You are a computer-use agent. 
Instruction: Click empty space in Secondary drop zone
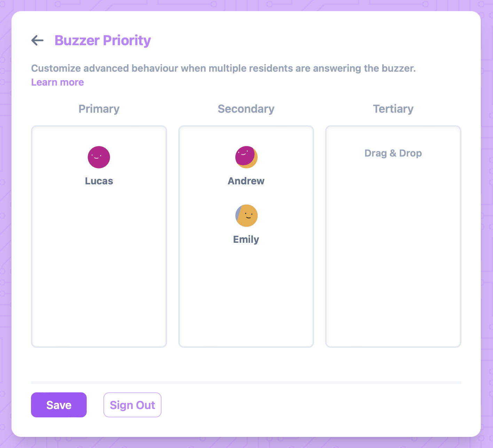tap(246, 296)
